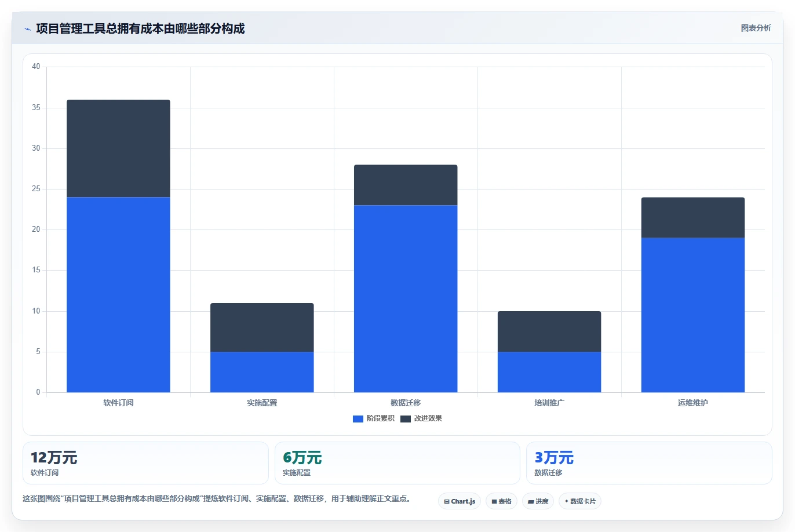795x532 pixels.
Task: Click the icon inside the 数据卡片 chip
Action: 567,501
